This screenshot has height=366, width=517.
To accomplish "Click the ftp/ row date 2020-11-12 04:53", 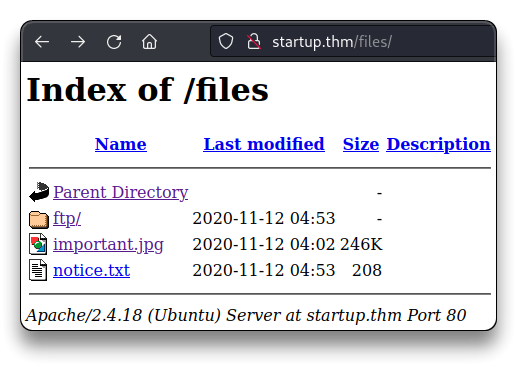I will (264, 218).
